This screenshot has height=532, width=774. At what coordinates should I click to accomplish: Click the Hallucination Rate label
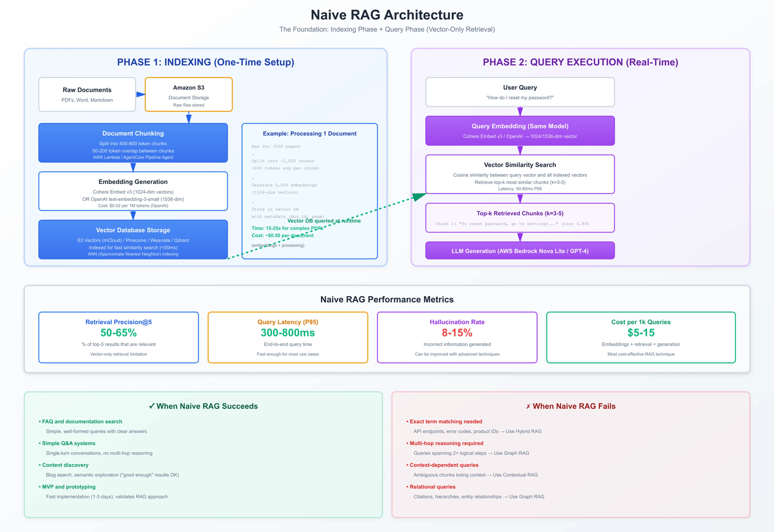(457, 322)
